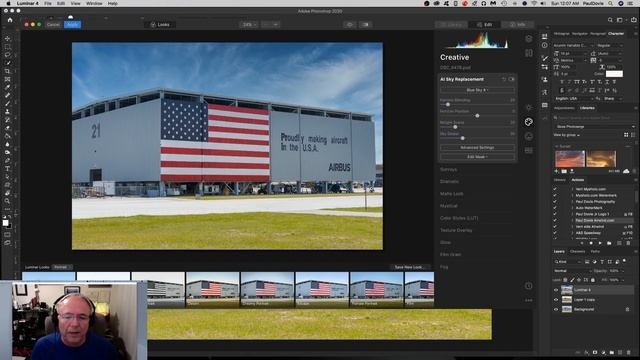The width and height of the screenshot is (640, 360).
Task: Open font style Regular dropdown
Action: click(609, 45)
